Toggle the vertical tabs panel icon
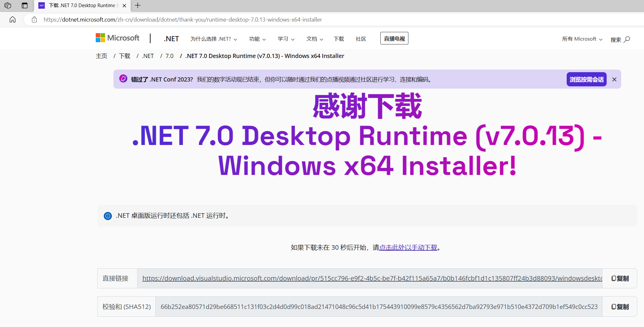The height and width of the screenshot is (327, 644). click(x=24, y=5)
